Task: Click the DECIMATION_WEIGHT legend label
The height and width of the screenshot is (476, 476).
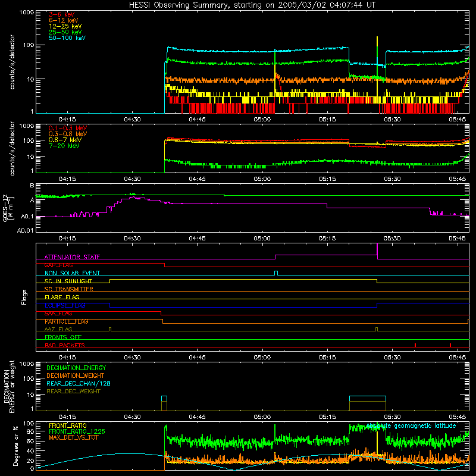Action: [x=76, y=375]
